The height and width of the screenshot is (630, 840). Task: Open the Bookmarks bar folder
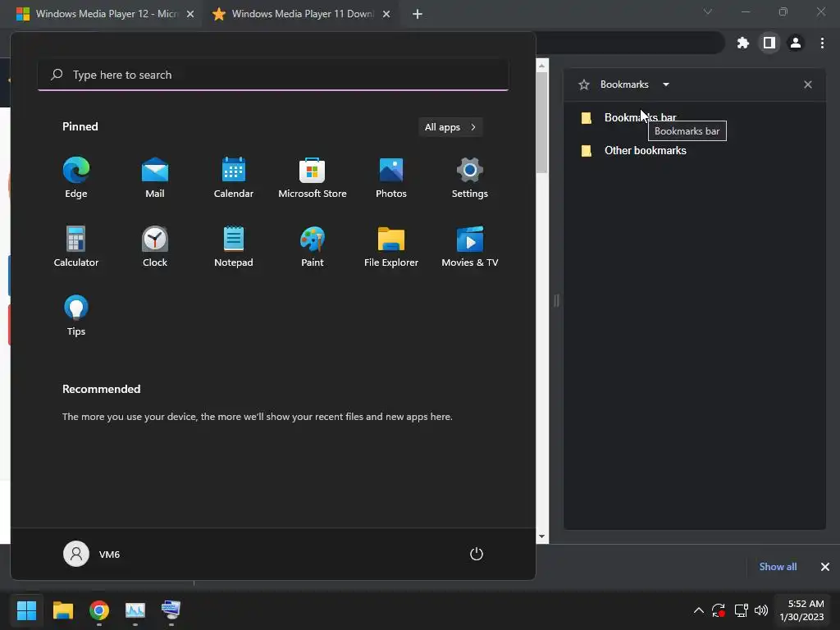694,118
